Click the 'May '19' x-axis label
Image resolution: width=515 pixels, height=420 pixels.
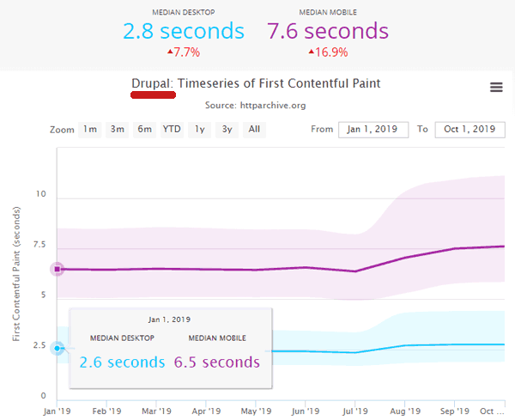pyautogui.click(x=256, y=411)
